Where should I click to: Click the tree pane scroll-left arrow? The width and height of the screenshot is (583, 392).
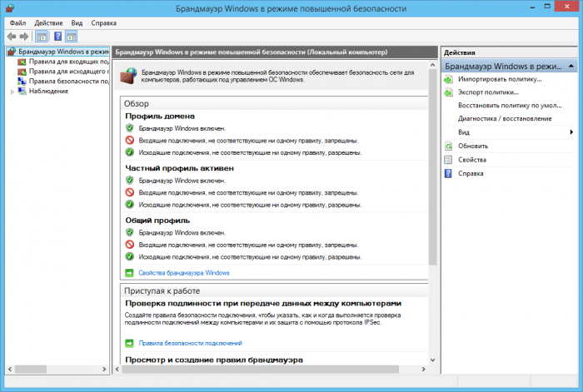click(10, 370)
